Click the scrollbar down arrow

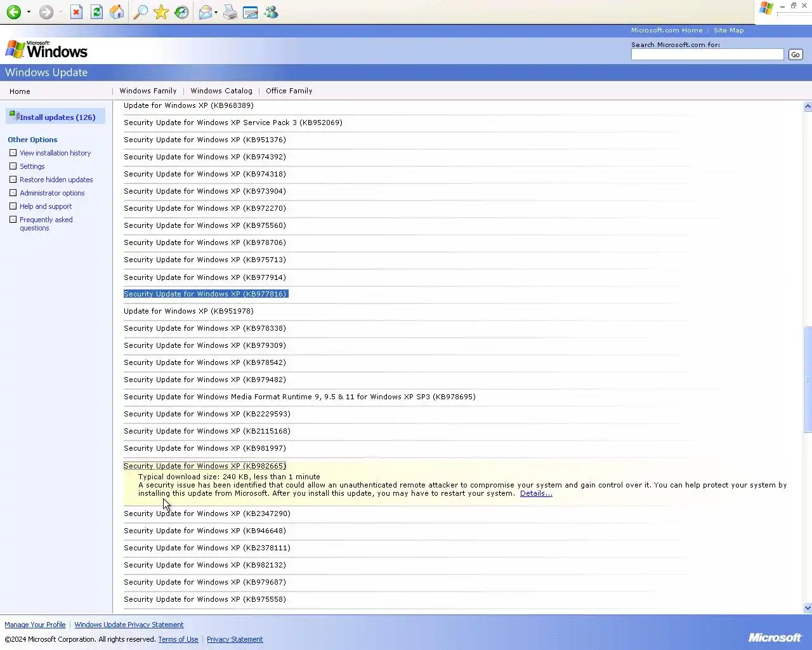tap(808, 607)
